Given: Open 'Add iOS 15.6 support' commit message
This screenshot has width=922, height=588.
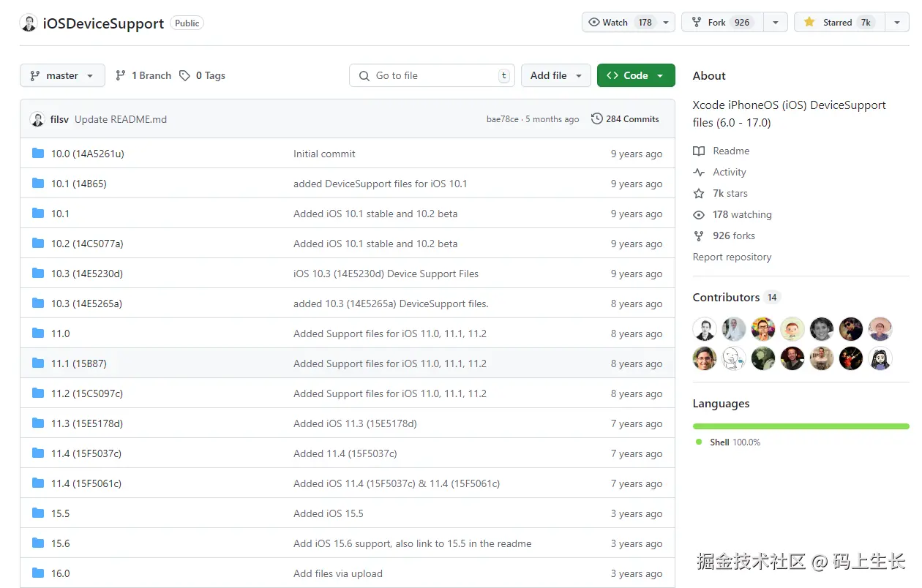Looking at the screenshot, I should [x=412, y=543].
